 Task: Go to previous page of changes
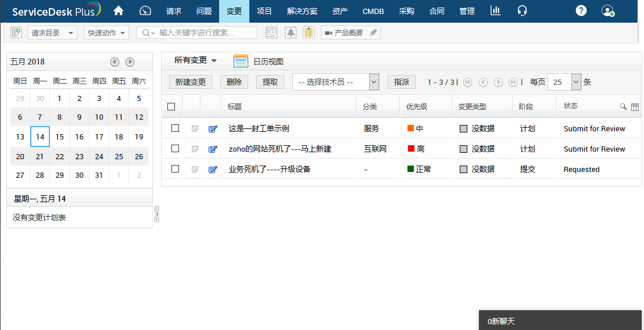click(483, 82)
